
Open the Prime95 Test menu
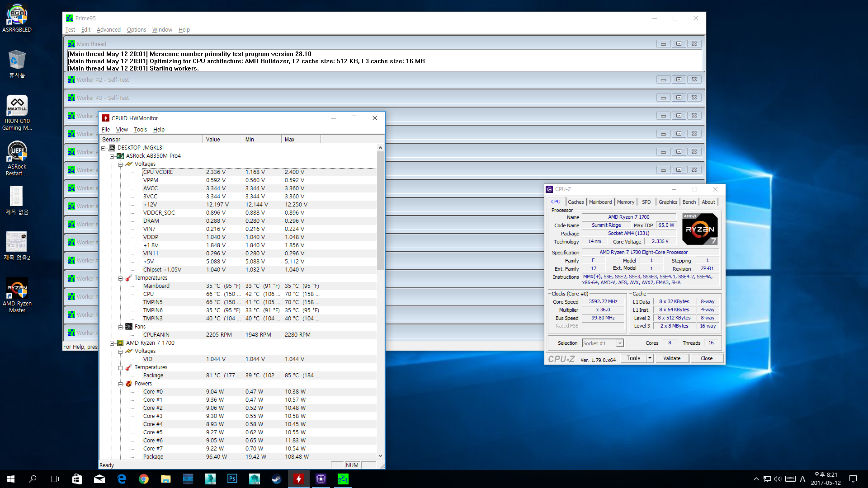(x=70, y=30)
